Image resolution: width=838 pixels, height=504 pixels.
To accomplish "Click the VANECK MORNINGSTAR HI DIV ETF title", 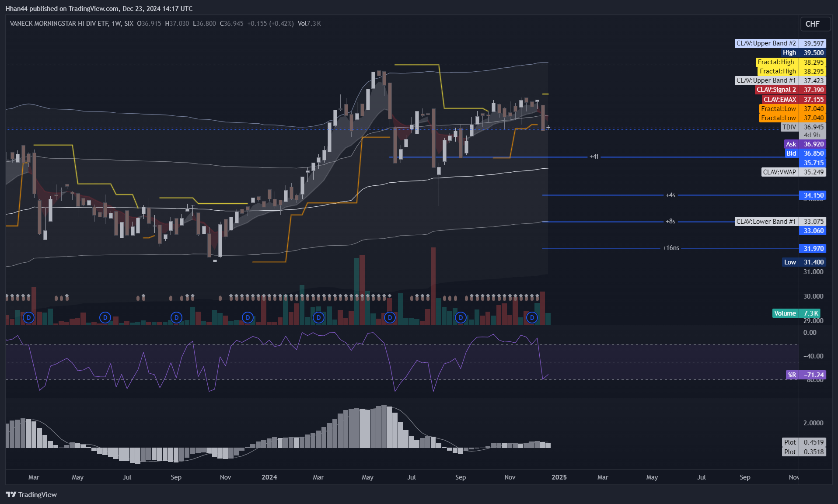I will click(x=59, y=24).
